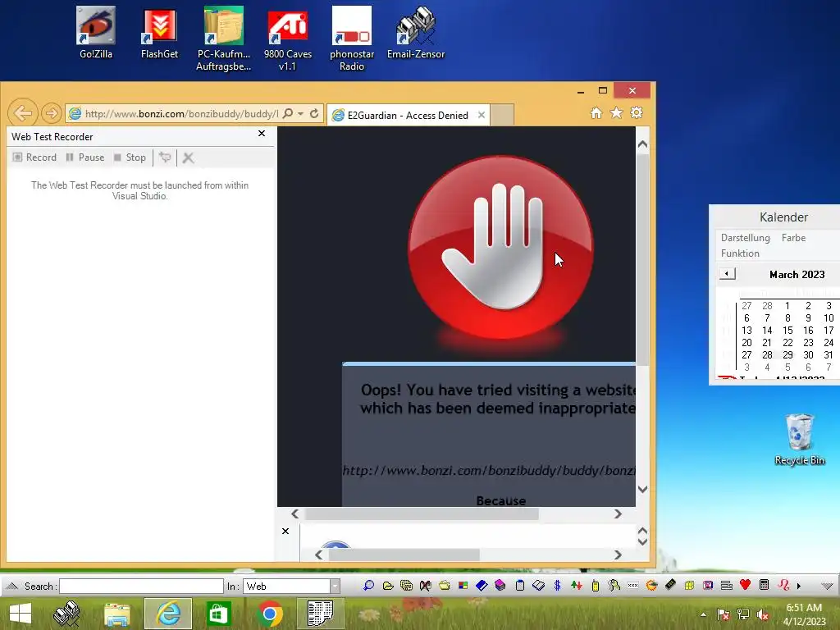Open the PC-Kaufmann Auftragsbearbeitung desktop shortcut
840x630 pixels.
point(223,39)
